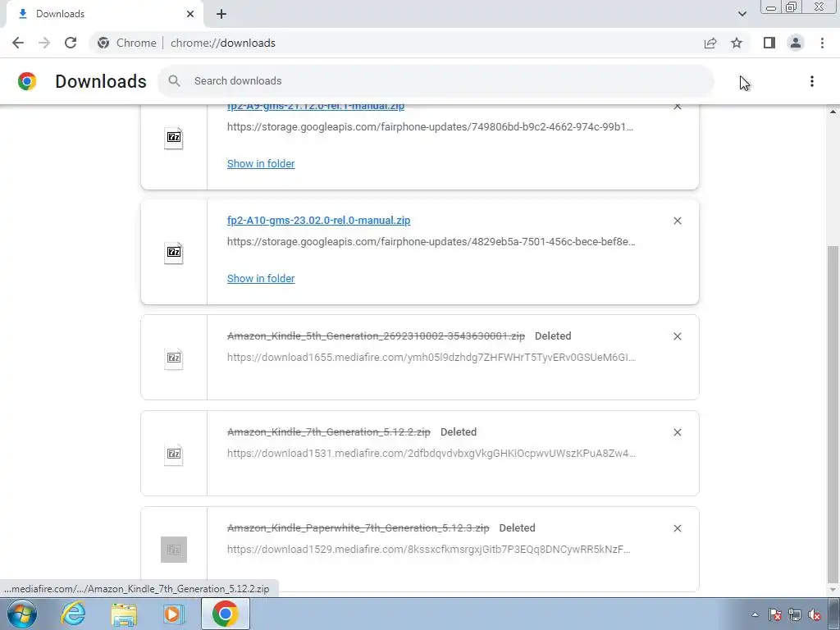Viewport: 840px width, 630px height.
Task: Click the Action Center flag tray icon
Action: [x=774, y=615]
